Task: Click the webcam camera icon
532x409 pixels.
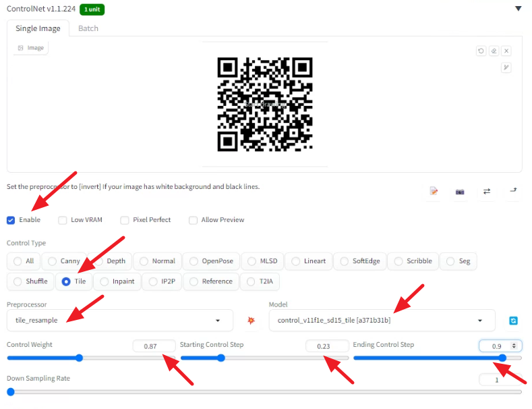Action: point(460,192)
